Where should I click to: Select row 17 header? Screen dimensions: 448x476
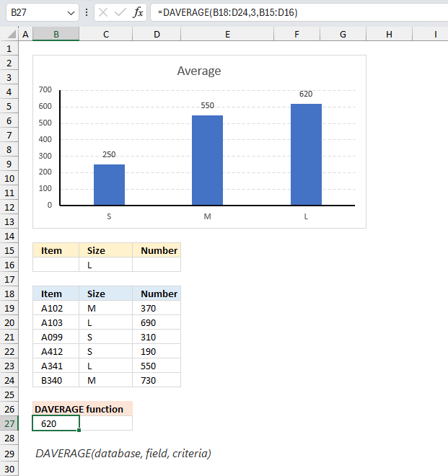coord(9,279)
